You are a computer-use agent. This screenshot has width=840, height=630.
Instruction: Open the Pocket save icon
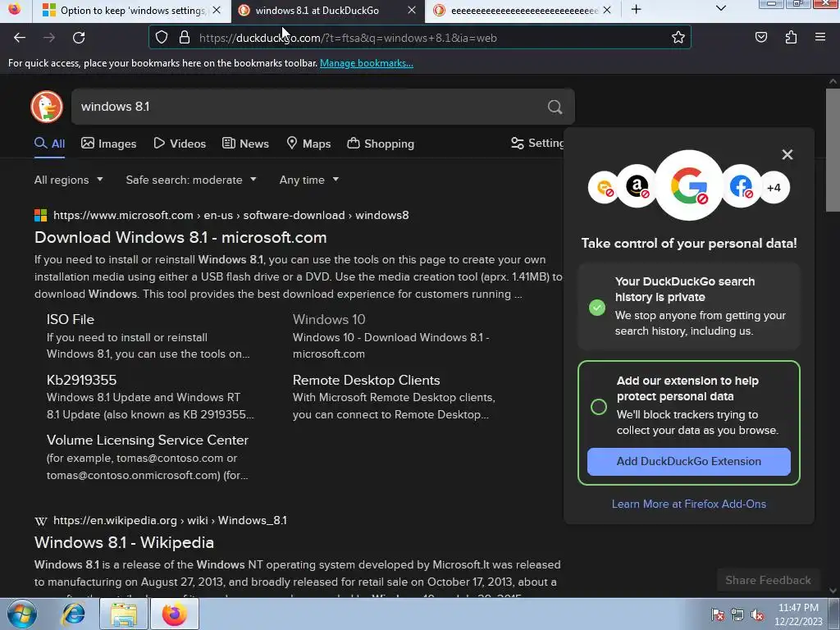(x=761, y=38)
